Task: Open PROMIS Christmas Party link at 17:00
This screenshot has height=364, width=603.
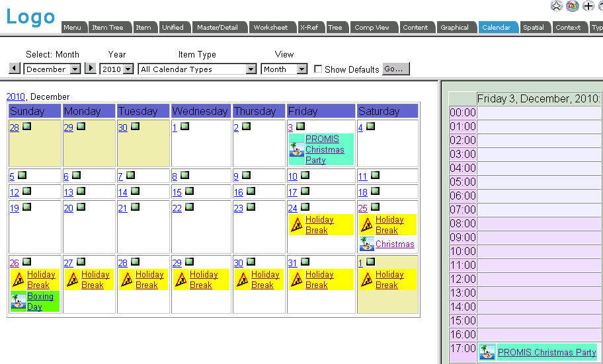Action: coord(547,352)
